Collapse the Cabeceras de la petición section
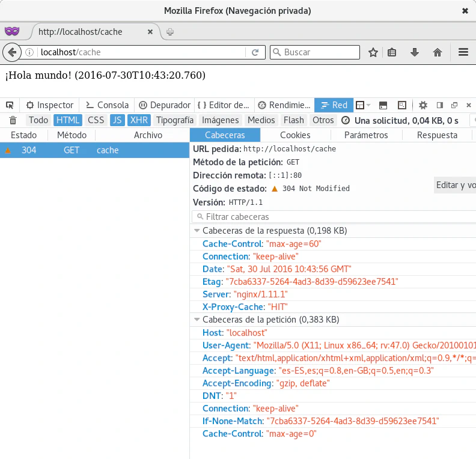The width and height of the screenshot is (476, 459). coord(197,320)
